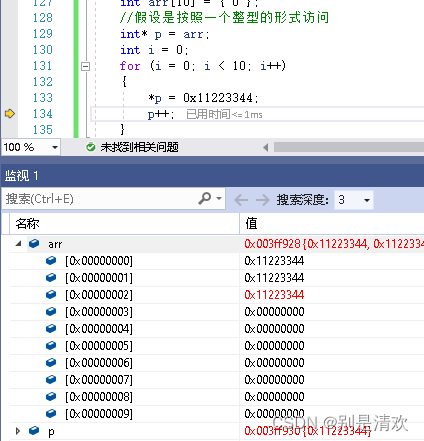
Task: Collapse the for loop block at line 131
Action: click(x=85, y=66)
